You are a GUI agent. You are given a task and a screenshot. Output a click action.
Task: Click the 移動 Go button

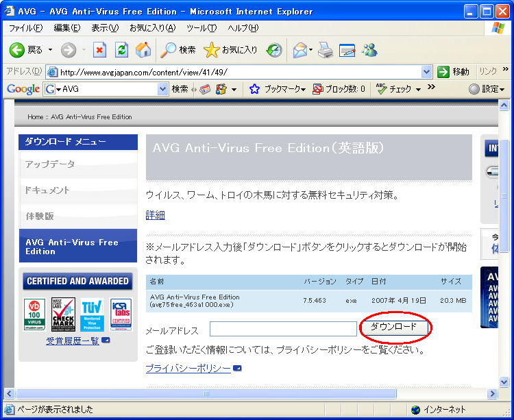click(x=454, y=72)
